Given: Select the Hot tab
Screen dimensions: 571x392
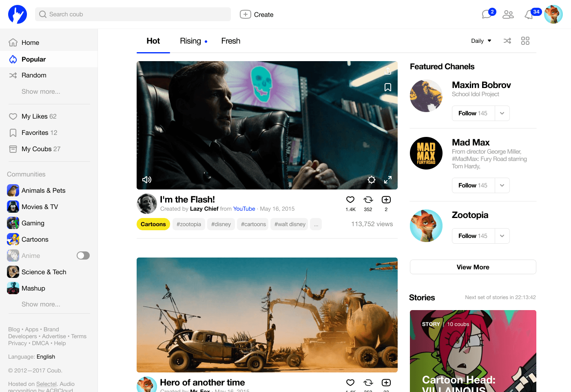Looking at the screenshot, I should 153,41.
